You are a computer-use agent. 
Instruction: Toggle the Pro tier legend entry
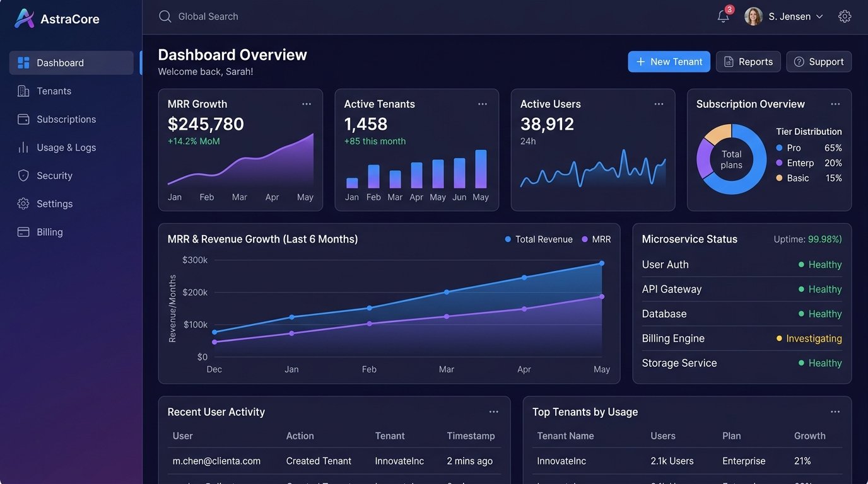pyautogui.click(x=809, y=147)
